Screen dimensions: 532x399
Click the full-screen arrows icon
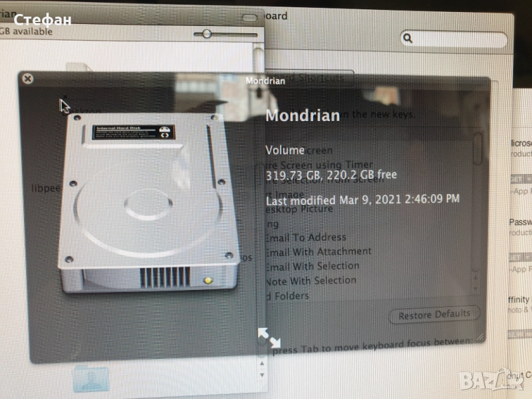(x=269, y=337)
